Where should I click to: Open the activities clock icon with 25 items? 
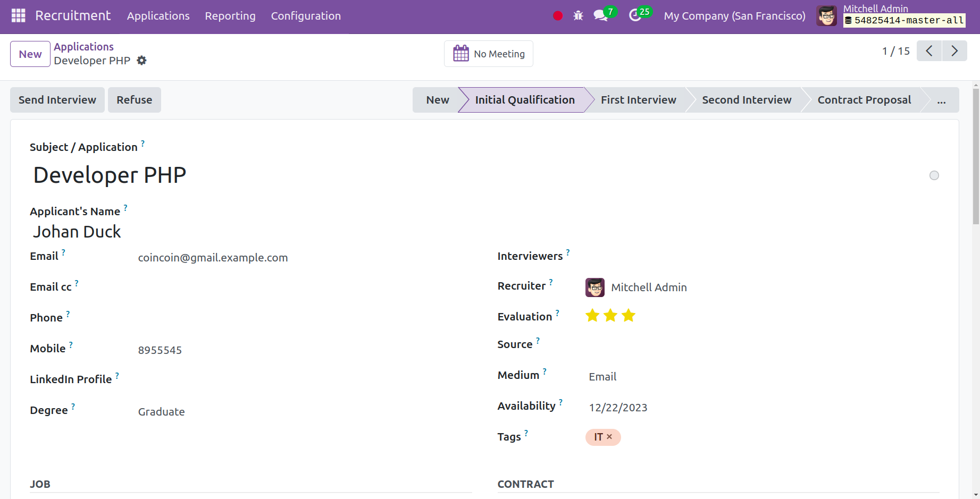pyautogui.click(x=635, y=16)
